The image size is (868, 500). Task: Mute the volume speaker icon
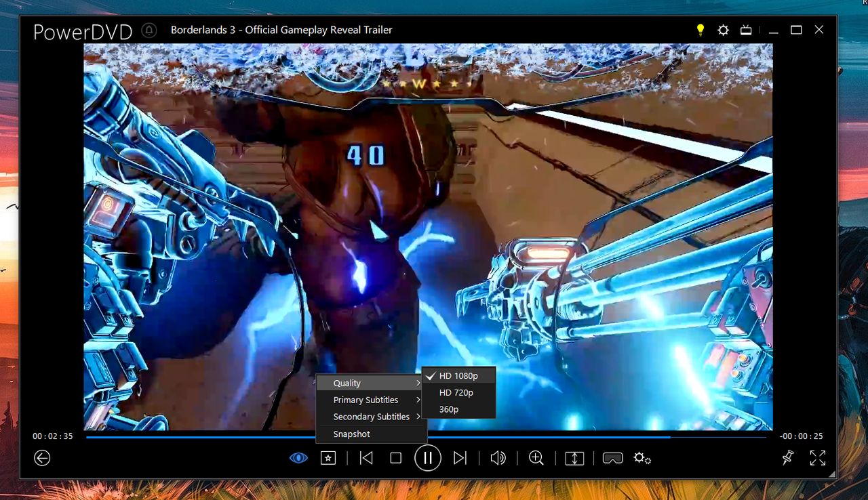pos(498,458)
